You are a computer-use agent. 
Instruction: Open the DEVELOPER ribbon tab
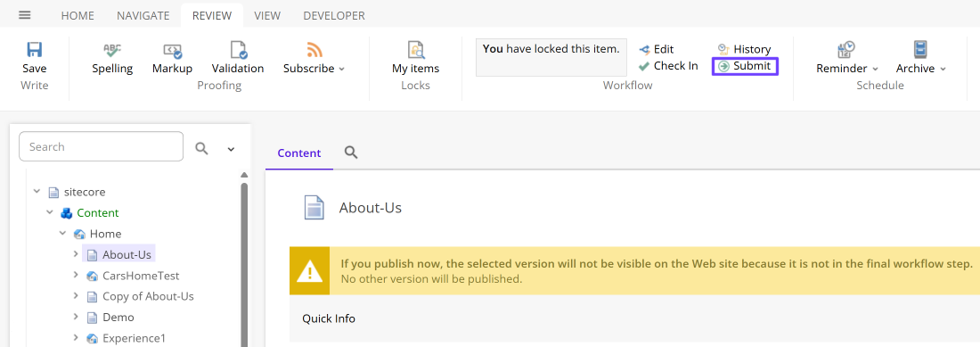(334, 16)
